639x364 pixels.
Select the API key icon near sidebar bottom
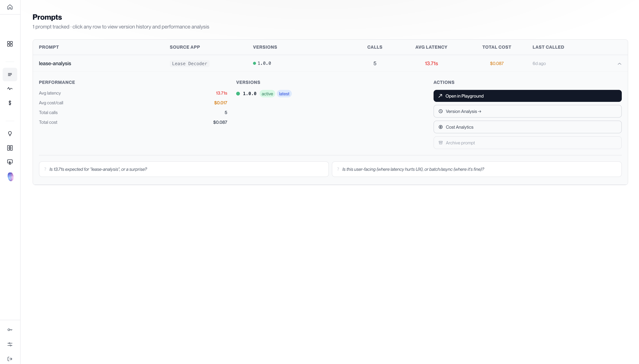(10, 330)
